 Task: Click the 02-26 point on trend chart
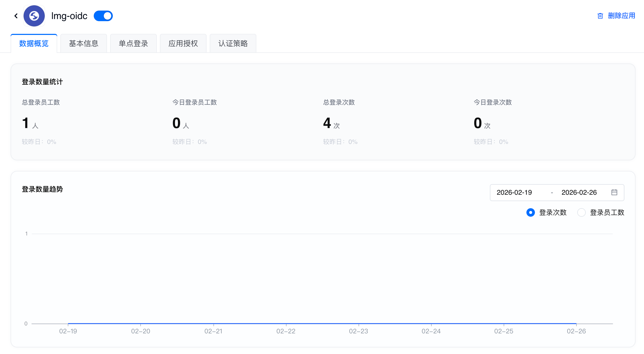pos(576,323)
